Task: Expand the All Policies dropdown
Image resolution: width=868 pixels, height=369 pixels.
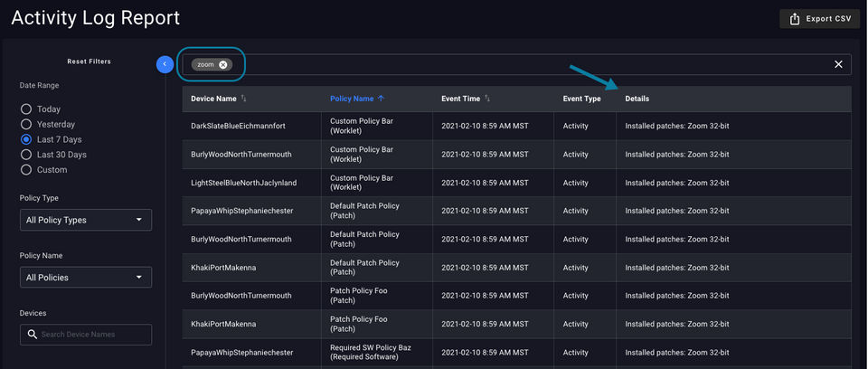Action: coord(86,278)
